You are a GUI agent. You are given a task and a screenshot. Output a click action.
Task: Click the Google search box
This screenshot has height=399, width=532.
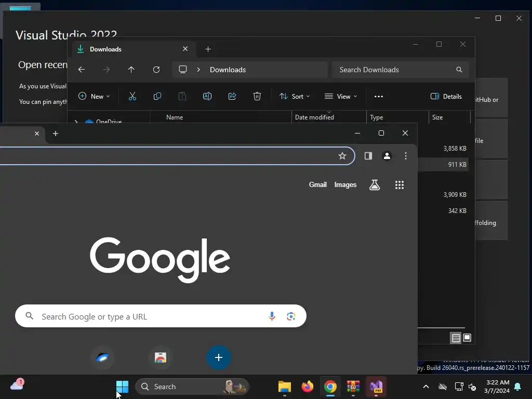click(161, 316)
